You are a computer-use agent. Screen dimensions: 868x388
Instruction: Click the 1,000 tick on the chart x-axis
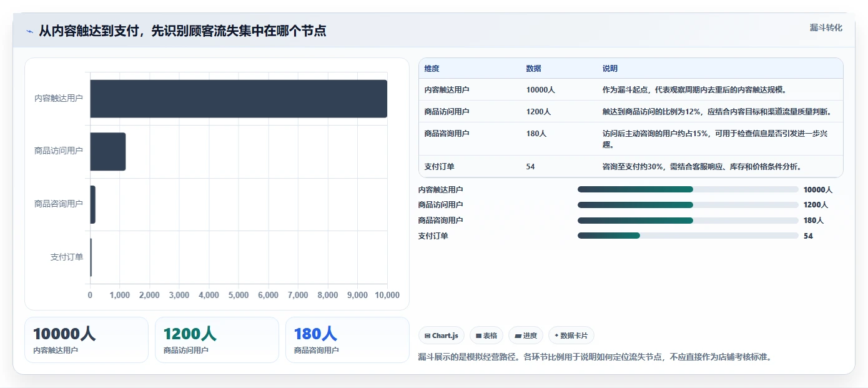pos(120,296)
